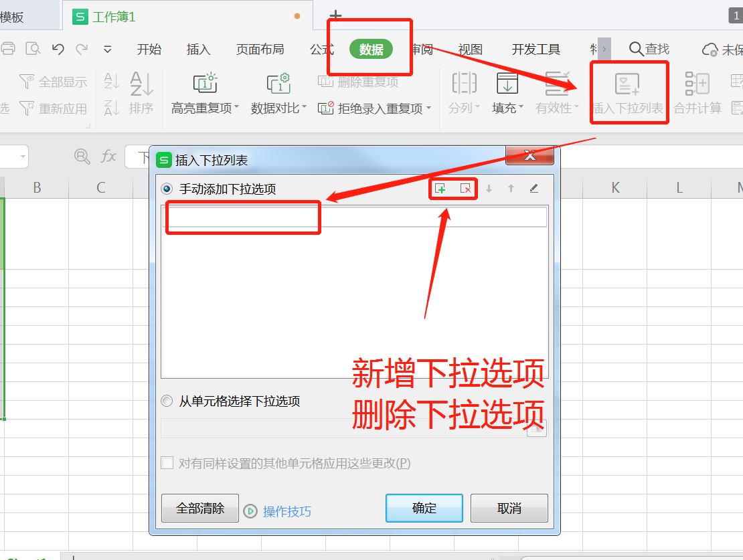Click the add dropdown option icon

(x=440, y=189)
